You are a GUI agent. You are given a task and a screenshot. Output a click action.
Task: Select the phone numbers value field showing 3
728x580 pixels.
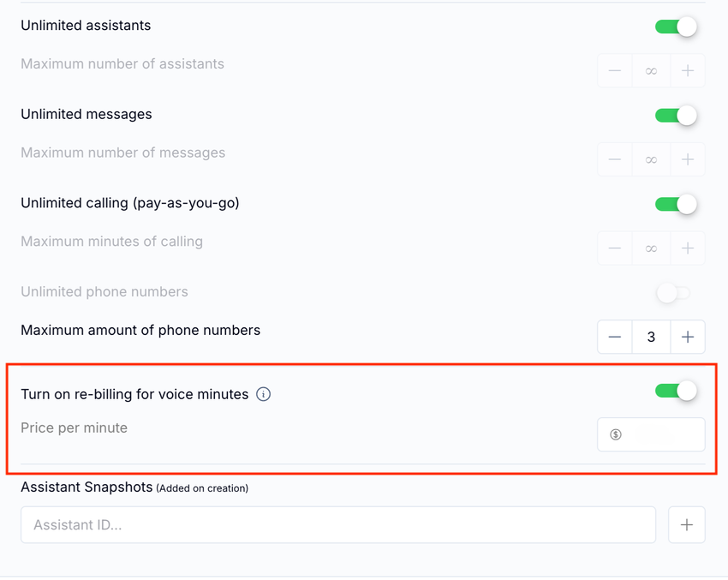click(651, 338)
